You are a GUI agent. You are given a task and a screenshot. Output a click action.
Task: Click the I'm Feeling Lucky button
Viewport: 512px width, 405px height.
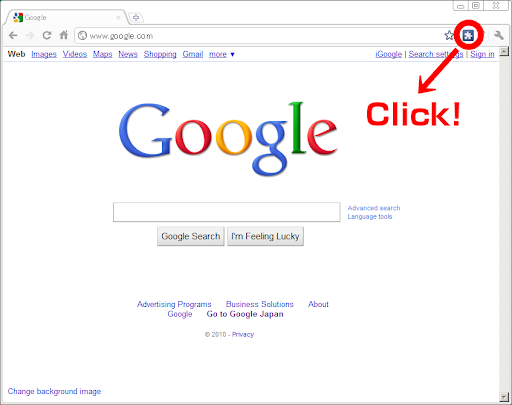coord(265,236)
